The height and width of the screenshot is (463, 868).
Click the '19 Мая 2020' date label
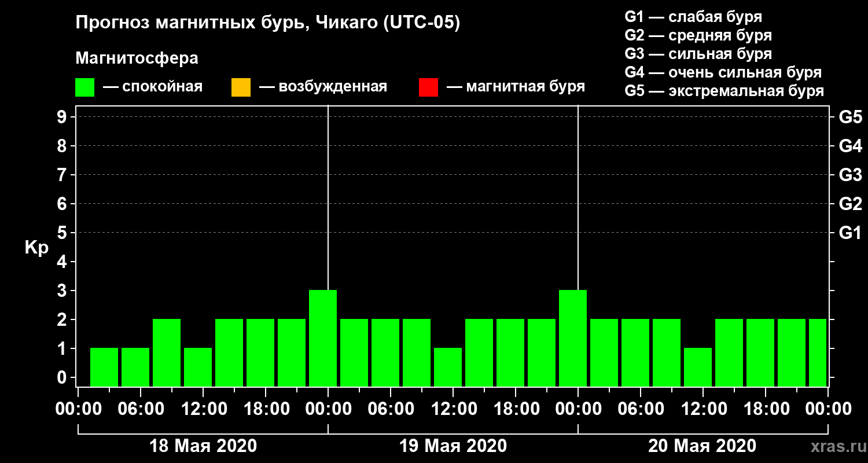tap(453, 446)
